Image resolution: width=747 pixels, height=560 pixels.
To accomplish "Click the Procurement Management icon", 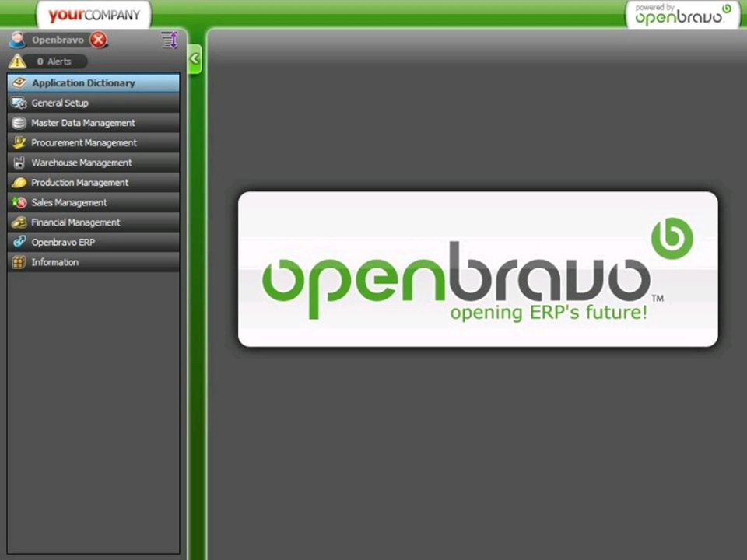I will click(x=19, y=143).
